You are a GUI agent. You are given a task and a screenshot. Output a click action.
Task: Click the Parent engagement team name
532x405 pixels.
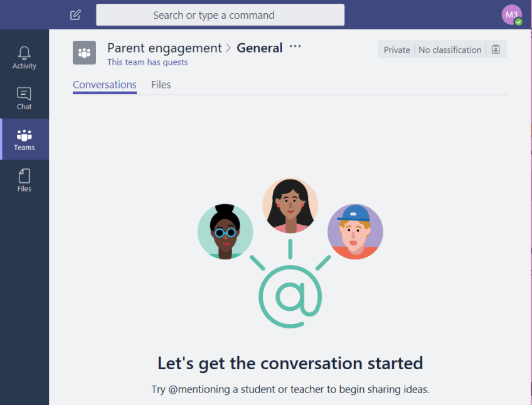pyautogui.click(x=164, y=48)
